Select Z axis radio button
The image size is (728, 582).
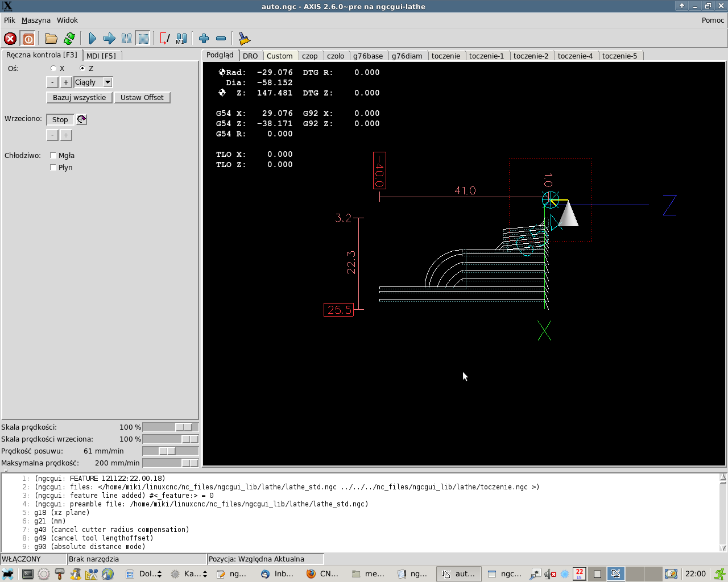click(x=82, y=68)
